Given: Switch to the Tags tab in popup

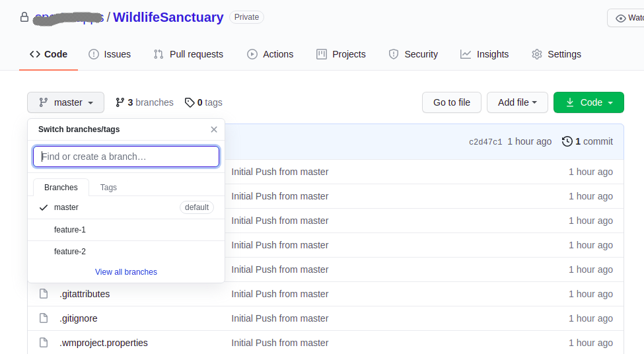Looking at the screenshot, I should click(108, 188).
